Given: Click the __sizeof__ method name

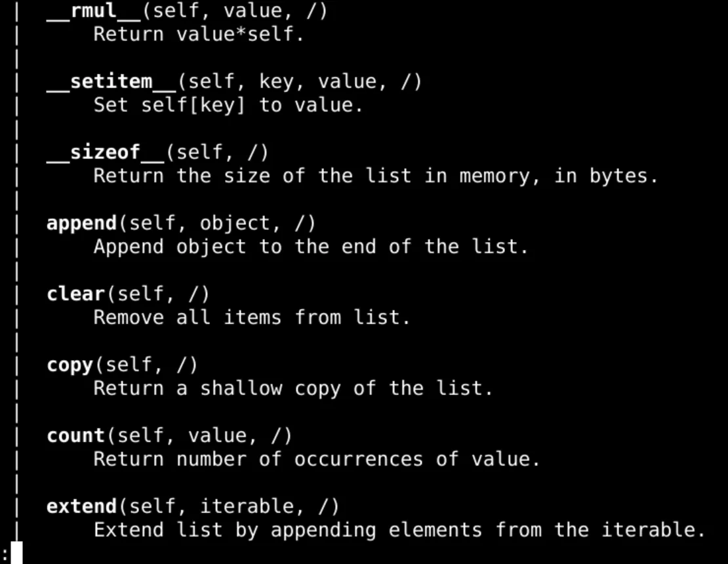Looking at the screenshot, I should [x=105, y=152].
